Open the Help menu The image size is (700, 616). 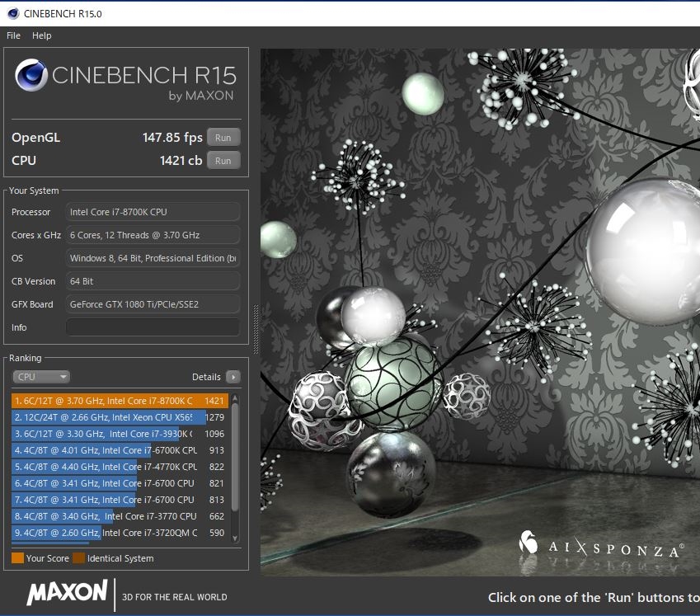[41, 35]
